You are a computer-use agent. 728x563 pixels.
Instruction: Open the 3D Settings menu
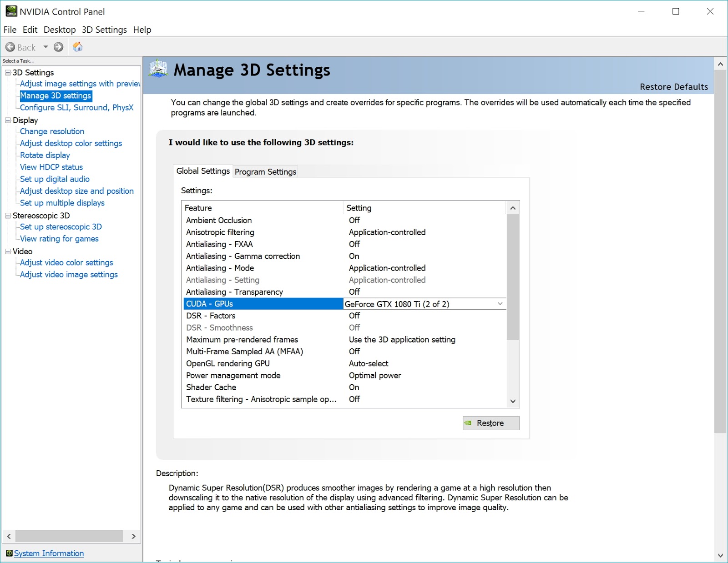tap(104, 30)
